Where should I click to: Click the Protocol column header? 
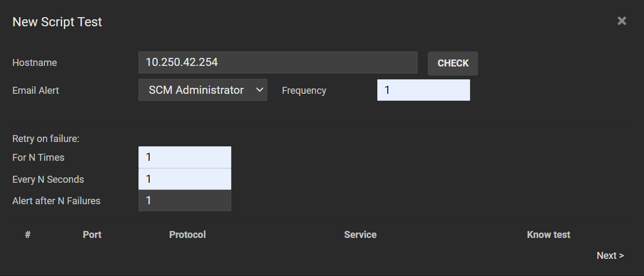click(187, 235)
